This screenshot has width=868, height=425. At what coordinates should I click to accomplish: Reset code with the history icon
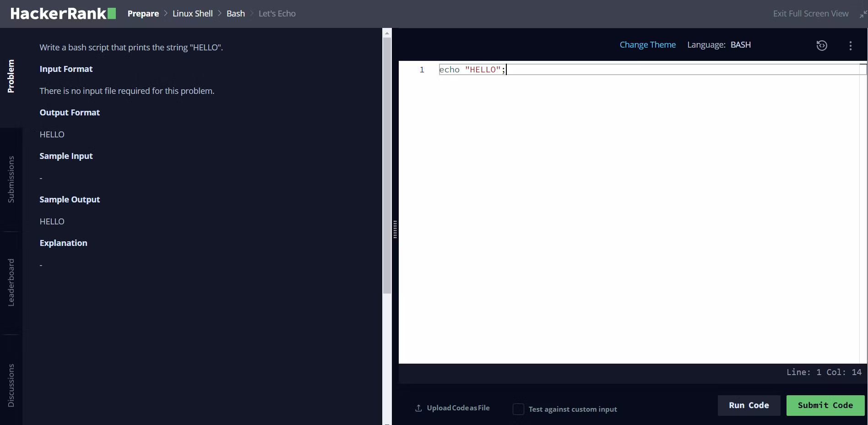click(x=821, y=45)
